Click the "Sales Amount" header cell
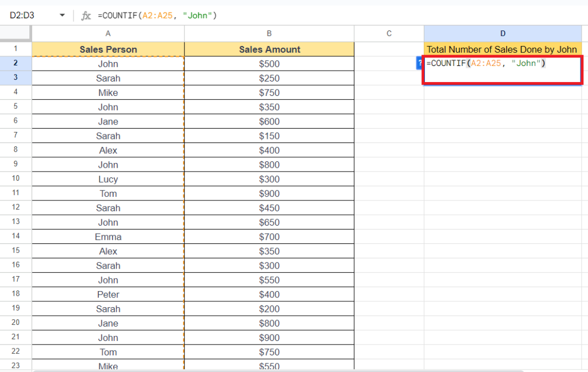The height and width of the screenshot is (372, 588). point(269,49)
